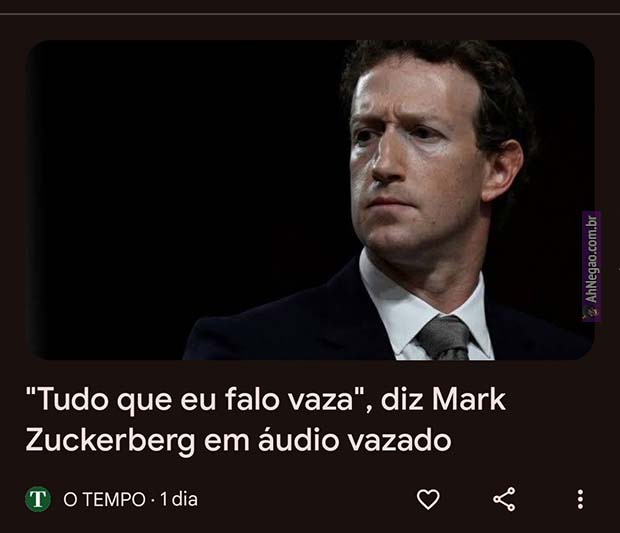Click the thin divider line at top

(310, 14)
